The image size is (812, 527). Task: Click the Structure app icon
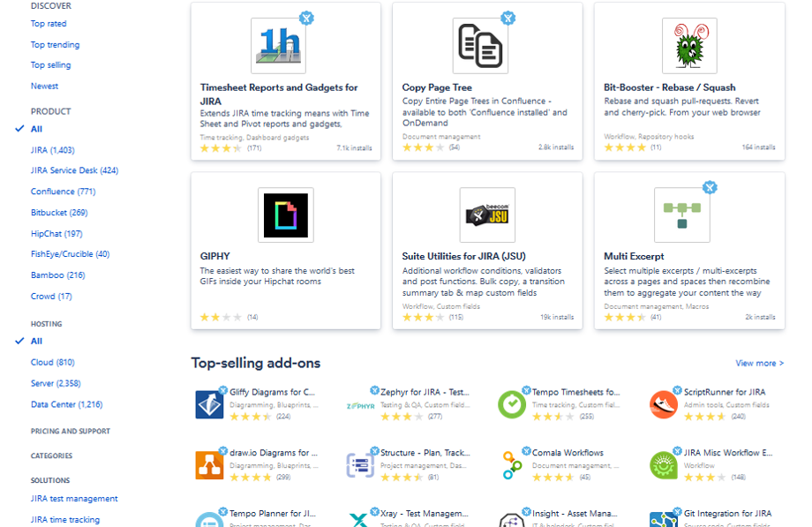(x=360, y=465)
